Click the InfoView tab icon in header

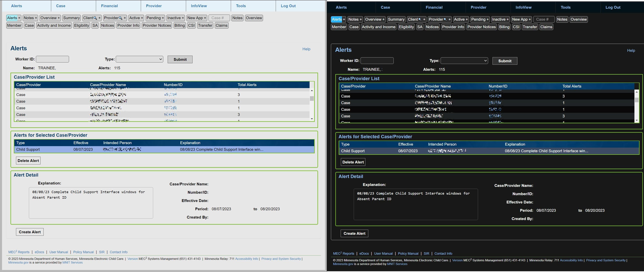(x=199, y=6)
